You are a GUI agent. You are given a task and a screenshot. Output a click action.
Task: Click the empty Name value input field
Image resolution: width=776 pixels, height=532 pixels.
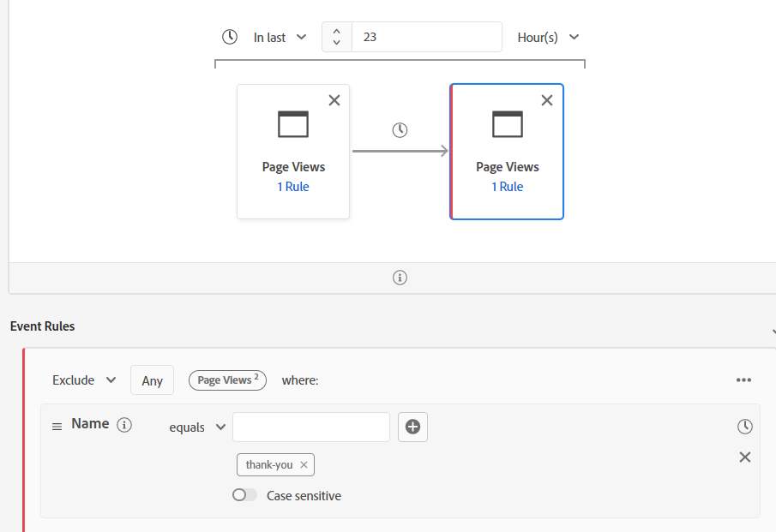pos(310,427)
